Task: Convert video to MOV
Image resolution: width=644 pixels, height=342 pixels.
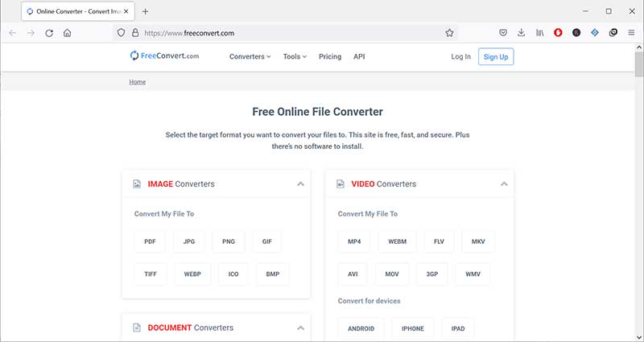Action: click(392, 274)
